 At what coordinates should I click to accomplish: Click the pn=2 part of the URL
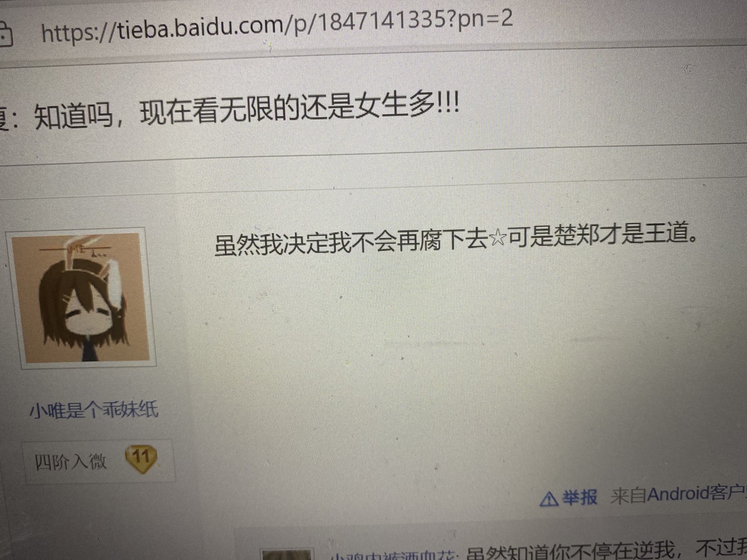(485, 19)
